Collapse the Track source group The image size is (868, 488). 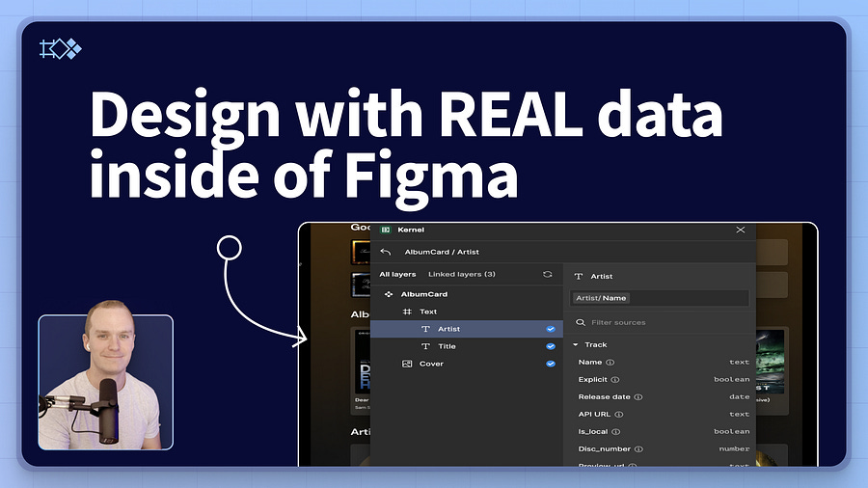575,344
